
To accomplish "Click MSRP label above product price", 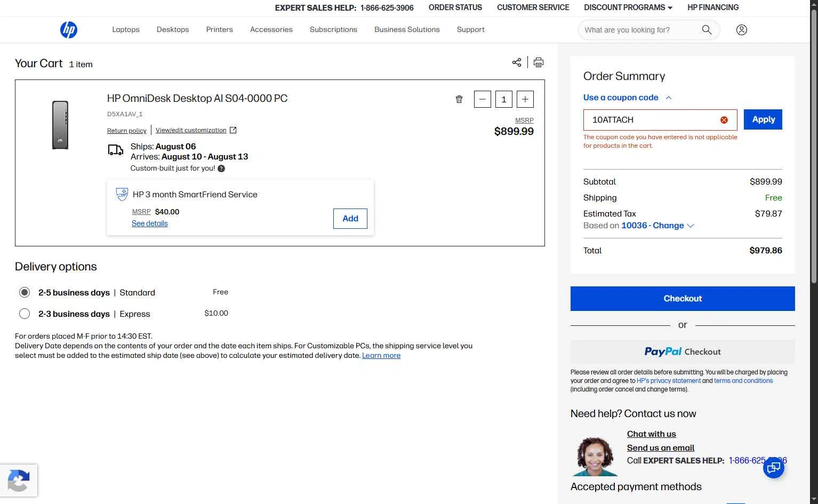I will point(524,121).
